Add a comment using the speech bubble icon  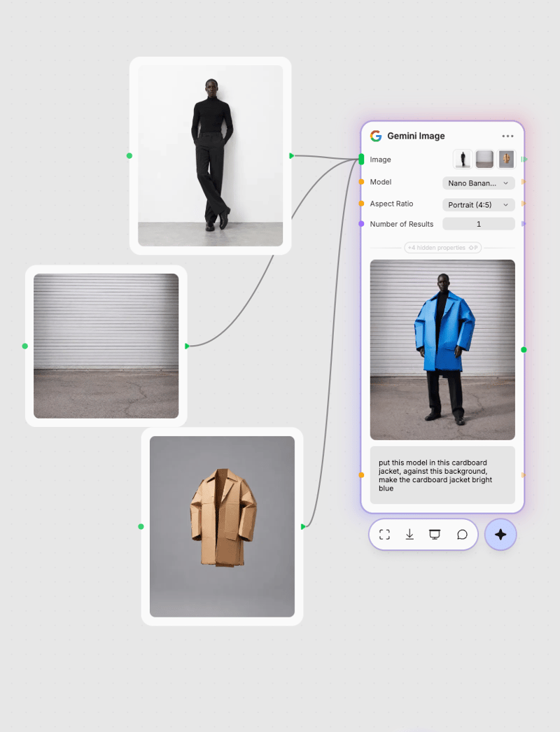pos(462,535)
